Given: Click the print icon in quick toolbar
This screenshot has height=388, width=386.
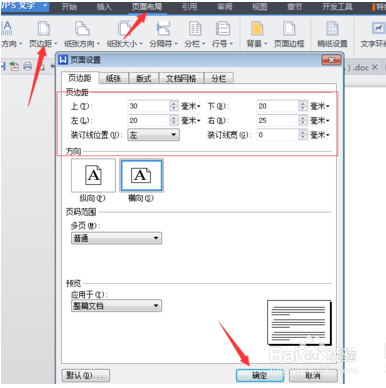Looking at the screenshot, I should [x=28, y=66].
